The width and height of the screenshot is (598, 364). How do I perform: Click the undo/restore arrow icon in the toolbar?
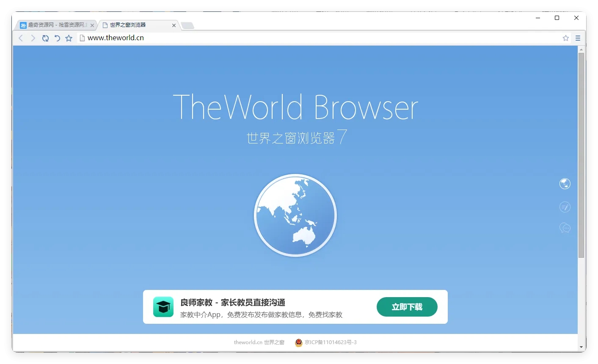(57, 38)
